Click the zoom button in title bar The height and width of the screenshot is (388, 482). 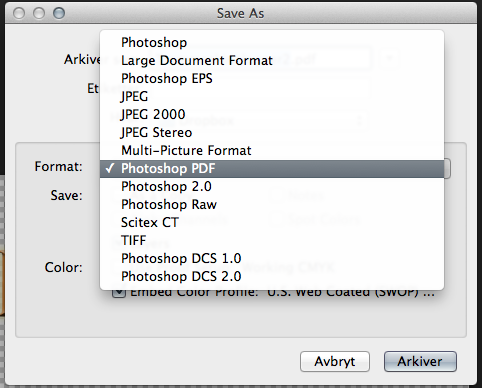click(x=59, y=13)
